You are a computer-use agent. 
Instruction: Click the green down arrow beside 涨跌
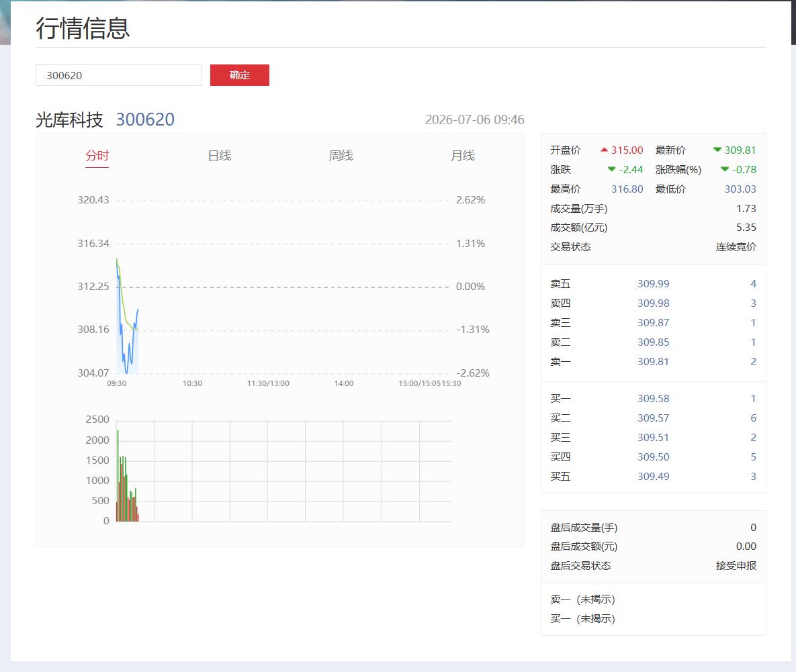(612, 169)
